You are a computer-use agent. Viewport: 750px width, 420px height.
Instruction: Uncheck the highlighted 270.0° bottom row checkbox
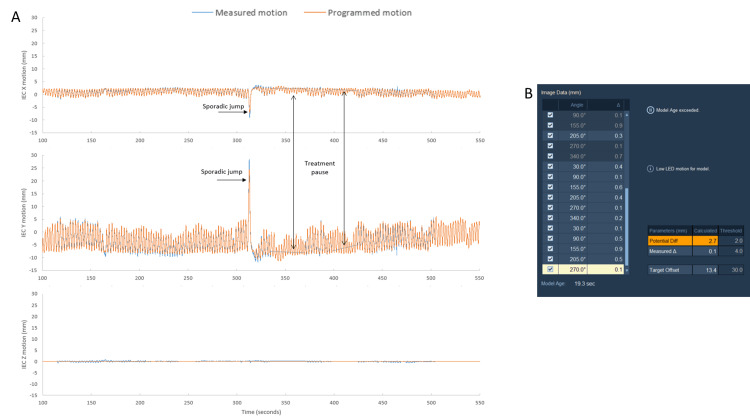tap(550, 269)
